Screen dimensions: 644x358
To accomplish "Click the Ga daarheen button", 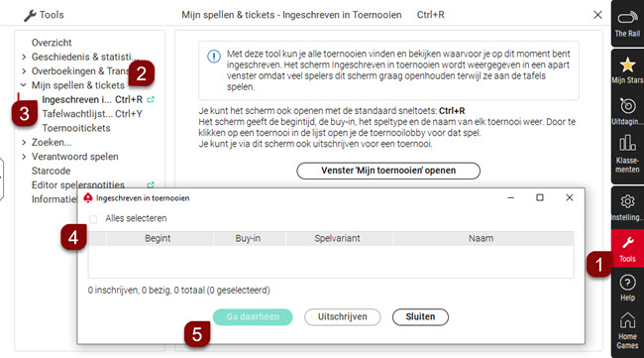I will pos(253,317).
